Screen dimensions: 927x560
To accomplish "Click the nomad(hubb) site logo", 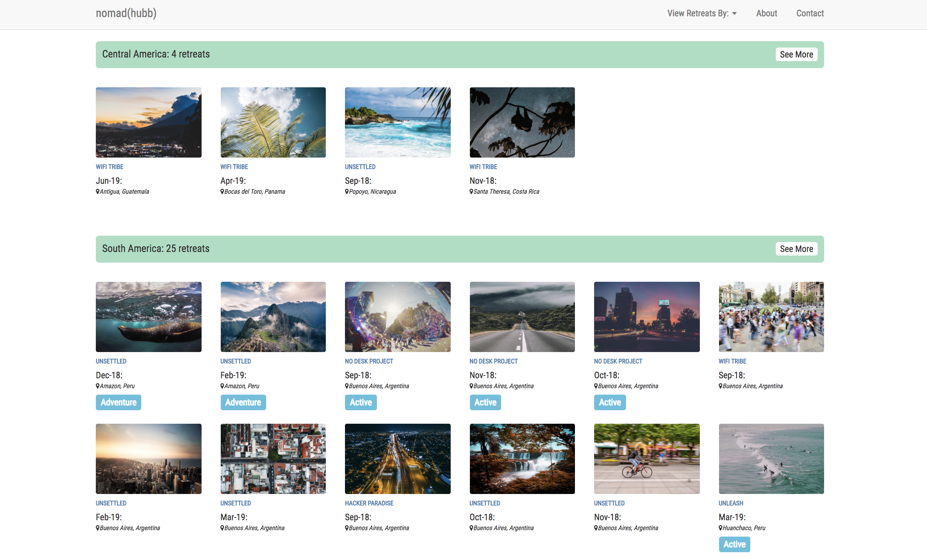I will point(126,13).
